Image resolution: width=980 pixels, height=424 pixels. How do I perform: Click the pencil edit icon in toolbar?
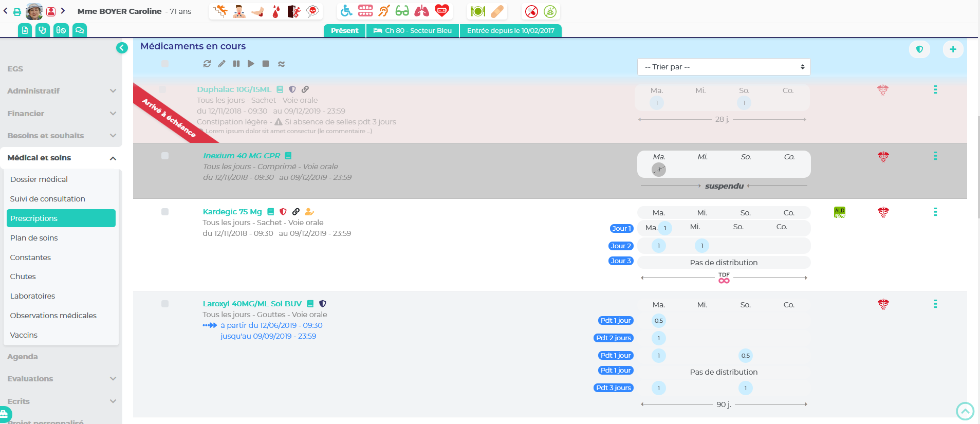click(x=221, y=64)
